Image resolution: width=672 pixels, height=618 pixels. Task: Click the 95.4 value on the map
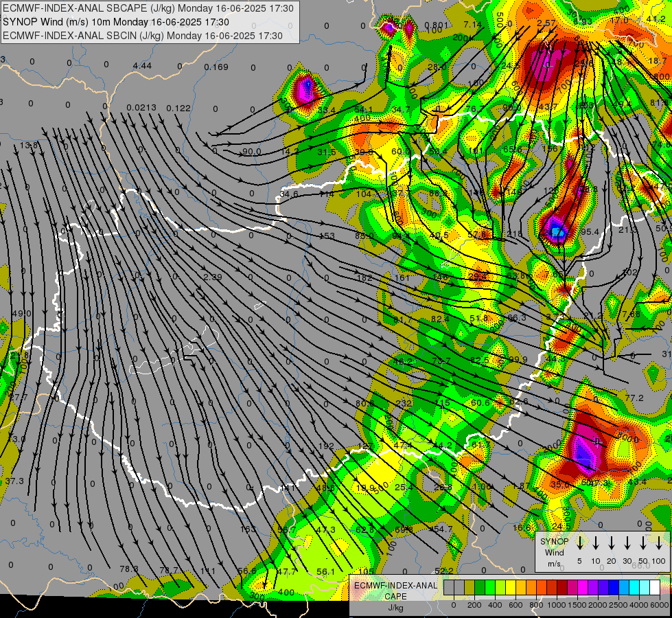[x=590, y=231]
